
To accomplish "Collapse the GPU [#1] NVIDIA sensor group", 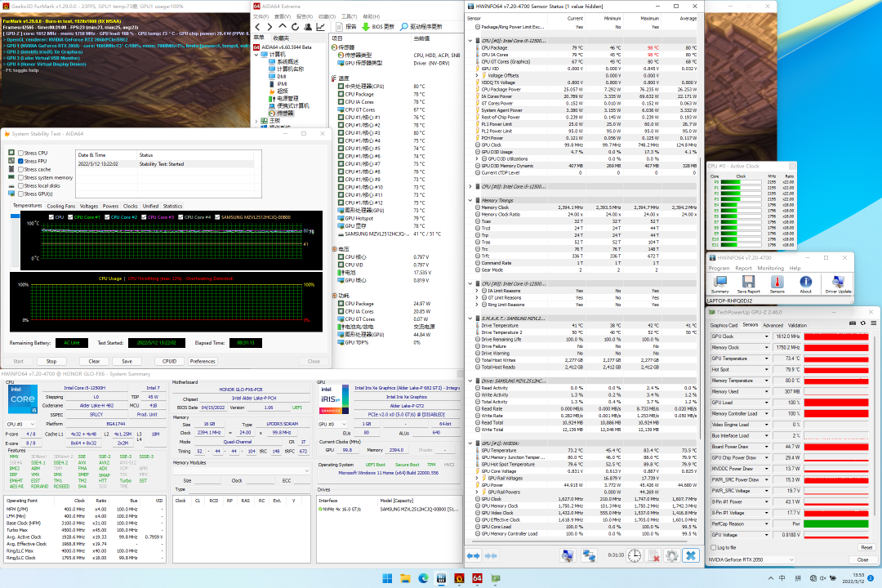I will (471, 443).
